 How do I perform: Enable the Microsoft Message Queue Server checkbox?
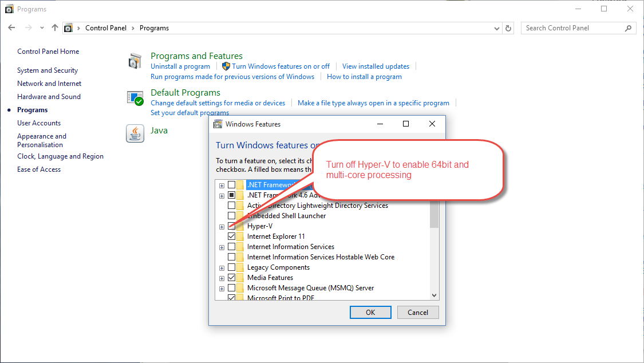(x=232, y=287)
